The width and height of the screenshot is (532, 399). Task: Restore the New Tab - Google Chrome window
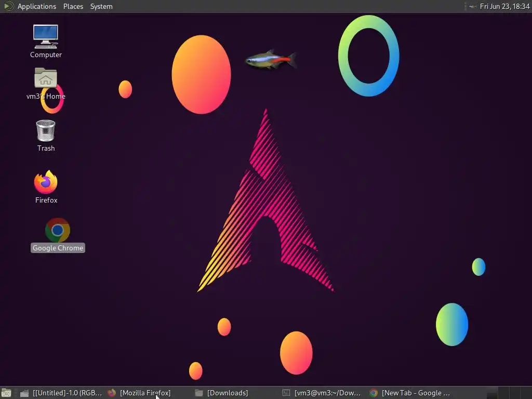pos(410,393)
